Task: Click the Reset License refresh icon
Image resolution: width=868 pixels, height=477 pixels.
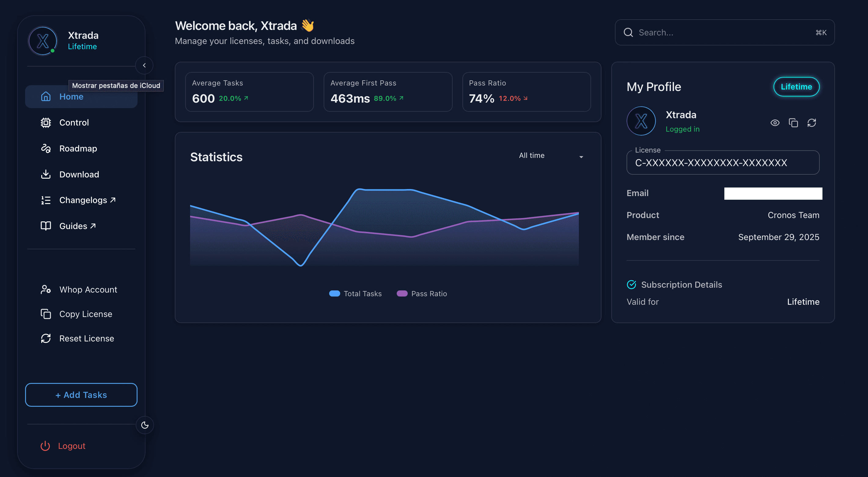Action: (x=46, y=338)
